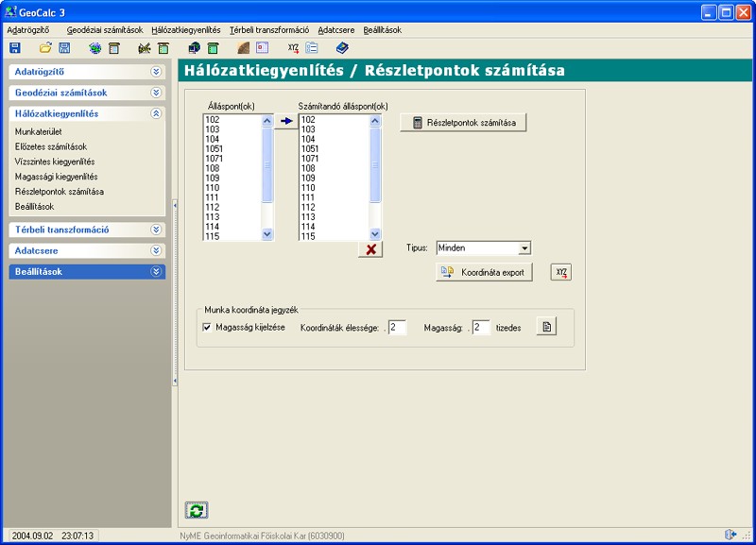This screenshot has width=756, height=545.
Task: Click down arrow of Számítandó álláspont(ok) scrollbar
Action: coord(375,234)
